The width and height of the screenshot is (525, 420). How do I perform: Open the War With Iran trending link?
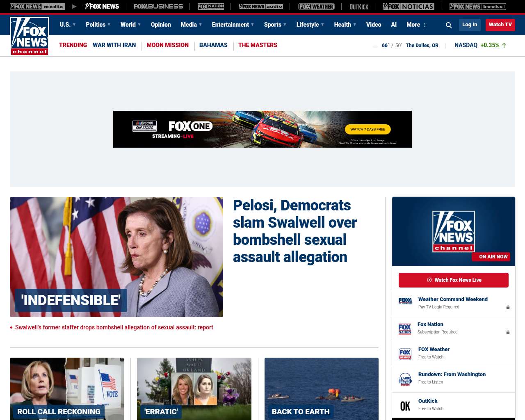[x=114, y=45]
